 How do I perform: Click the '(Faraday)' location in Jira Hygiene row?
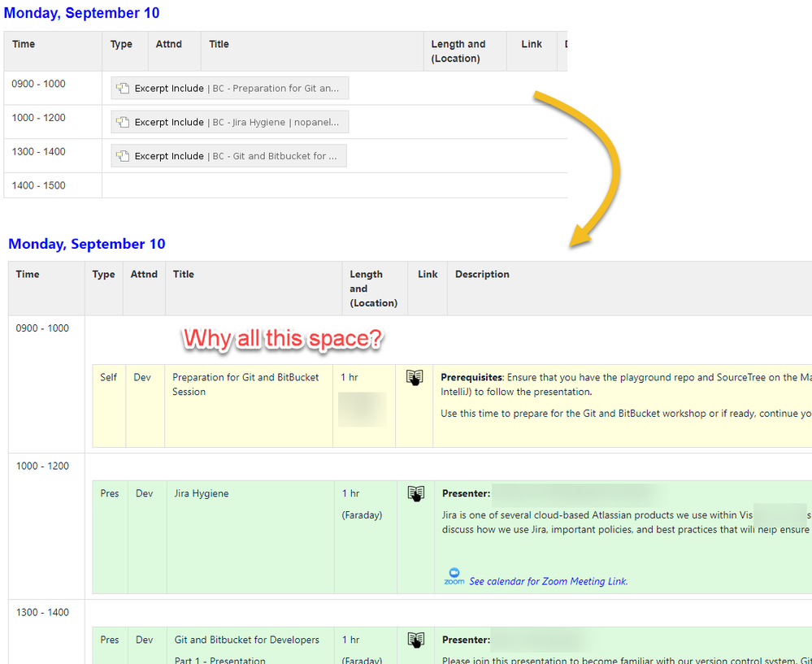[x=362, y=514]
